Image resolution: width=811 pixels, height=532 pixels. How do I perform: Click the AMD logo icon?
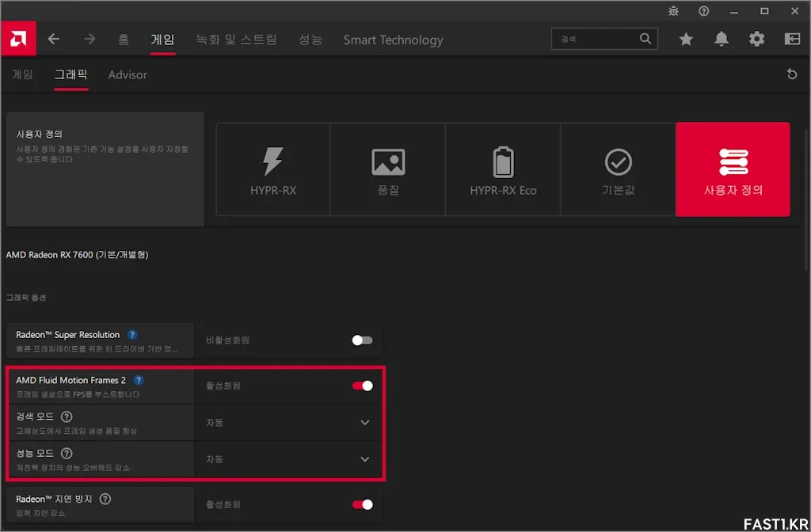(x=18, y=38)
